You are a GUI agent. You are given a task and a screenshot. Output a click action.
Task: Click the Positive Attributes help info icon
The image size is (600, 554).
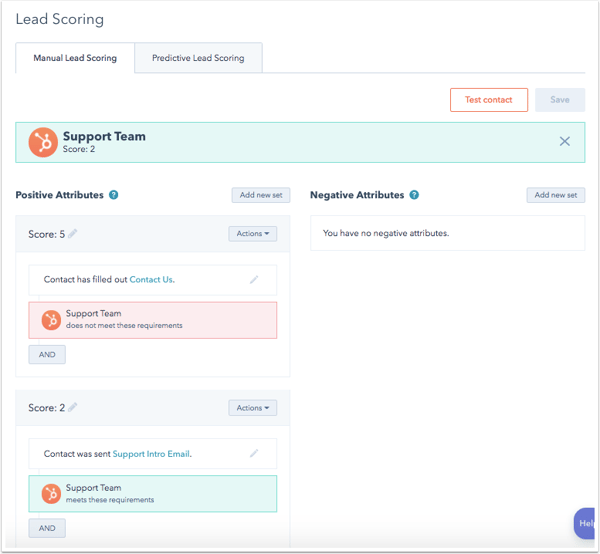pos(113,195)
